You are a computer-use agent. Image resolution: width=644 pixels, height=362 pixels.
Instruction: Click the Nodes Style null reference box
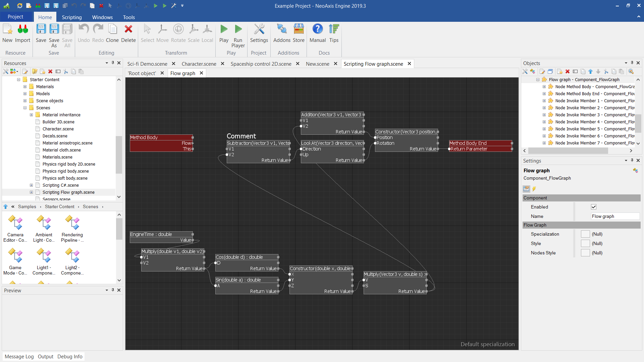(x=585, y=253)
